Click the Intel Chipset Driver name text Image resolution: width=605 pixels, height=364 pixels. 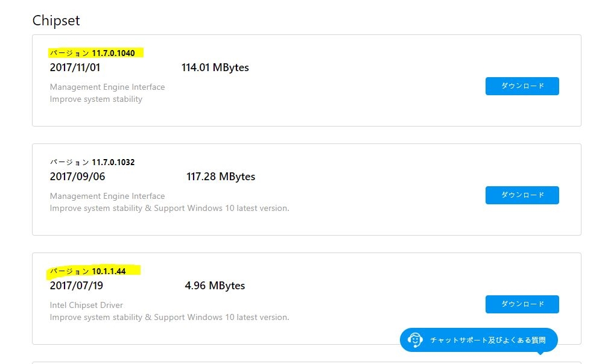coord(86,305)
